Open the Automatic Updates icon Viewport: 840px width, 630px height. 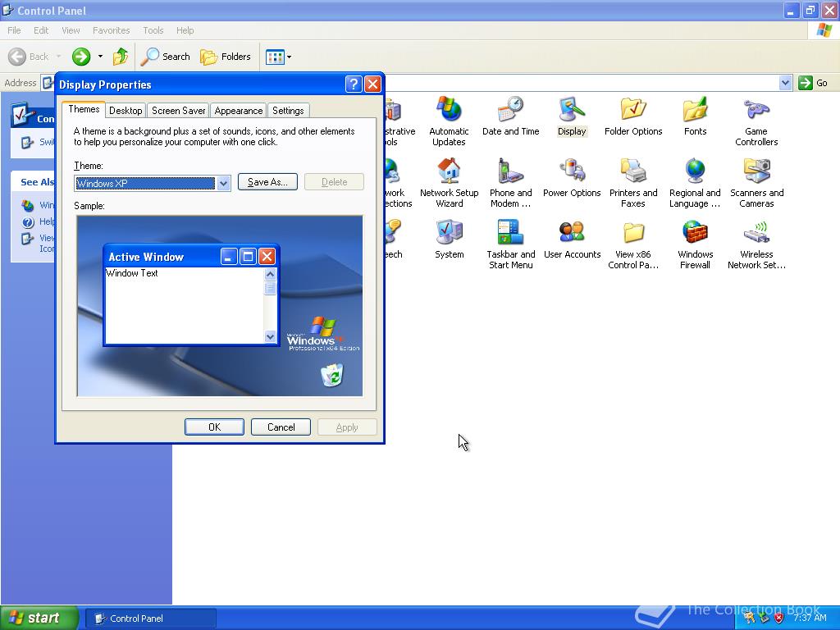449,121
